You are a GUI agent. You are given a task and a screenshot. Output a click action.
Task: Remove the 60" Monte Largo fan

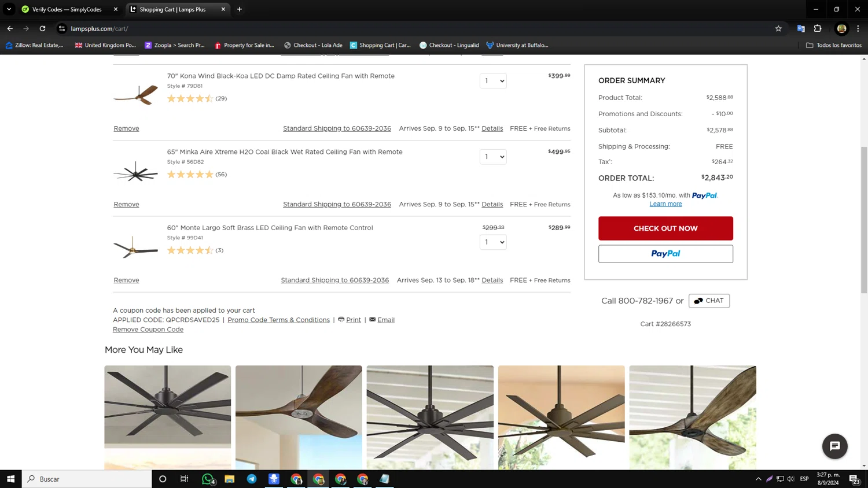coord(126,280)
